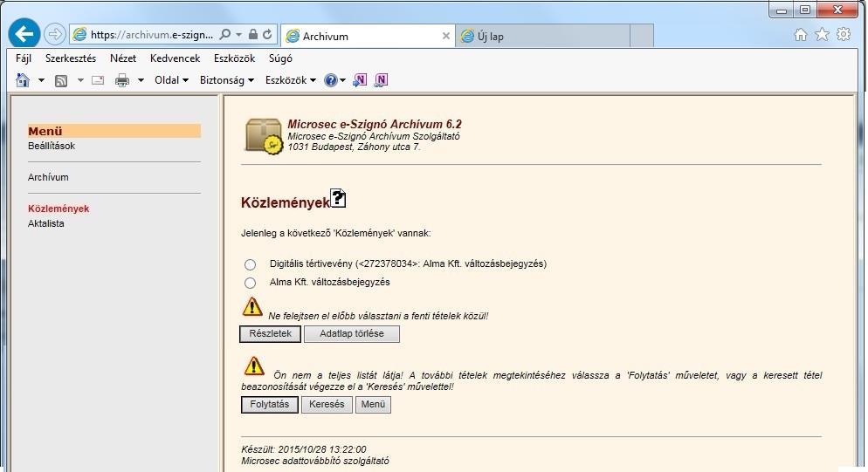Select the Digitális tértivevény radio button

click(251, 264)
